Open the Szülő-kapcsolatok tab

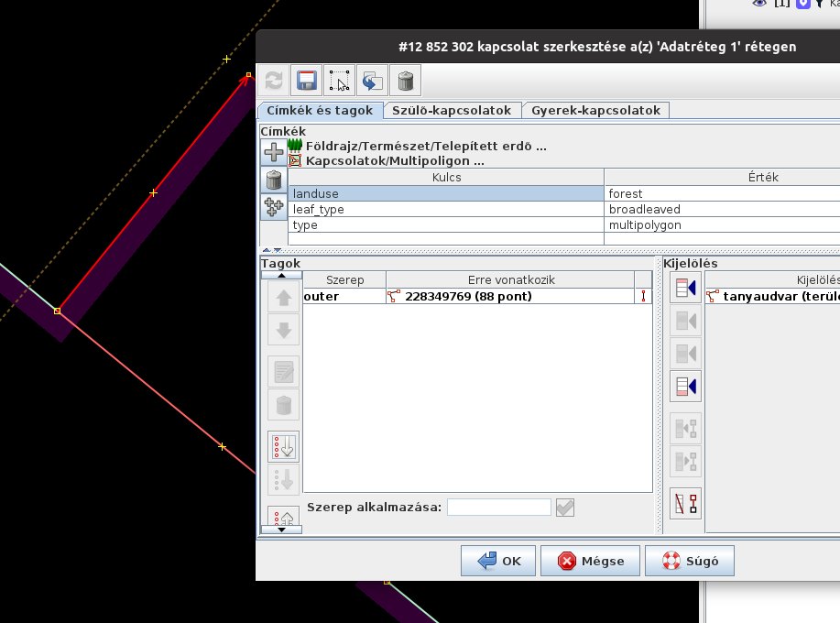click(452, 110)
